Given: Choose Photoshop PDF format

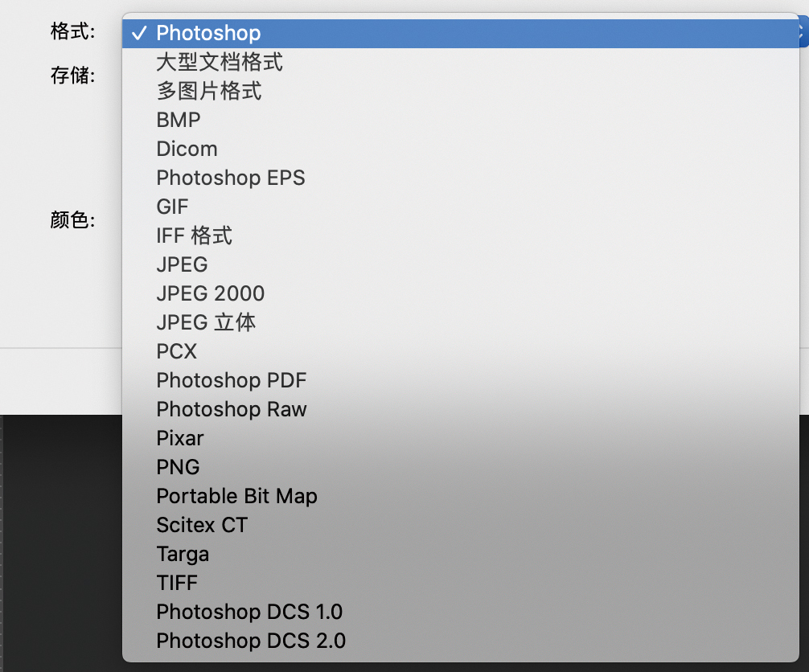Looking at the screenshot, I should [460, 380].
